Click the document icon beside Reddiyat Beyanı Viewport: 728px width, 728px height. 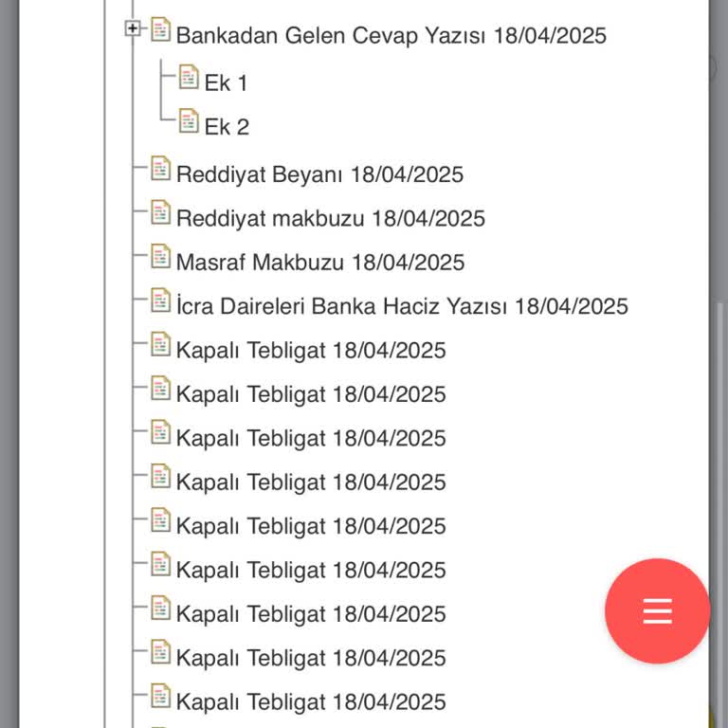point(160,169)
